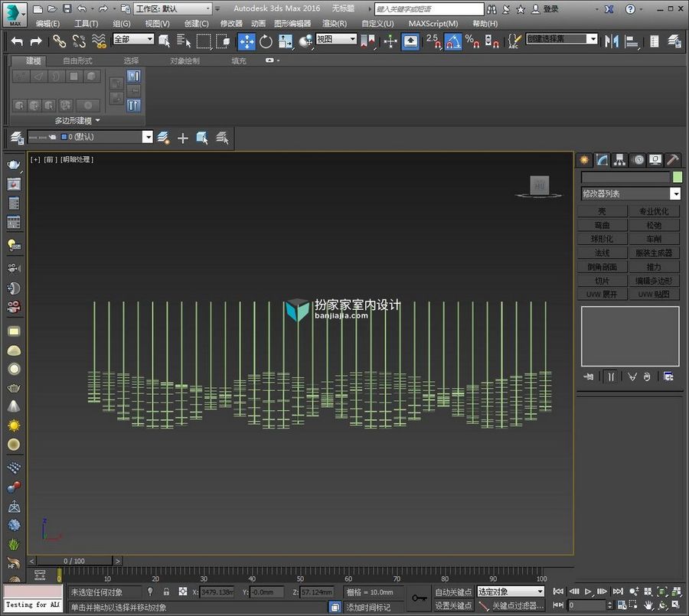Click the UVW 展开 modifier button

click(602, 295)
